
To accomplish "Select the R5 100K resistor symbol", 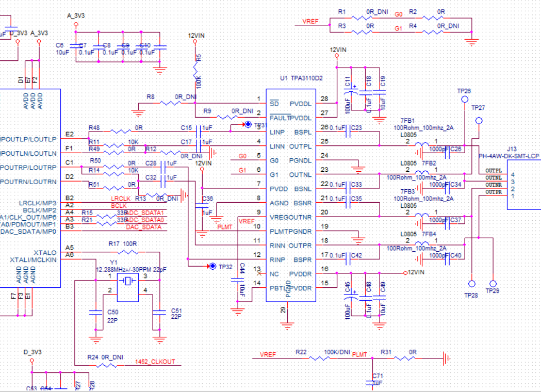I will pyautogui.click(x=195, y=71).
